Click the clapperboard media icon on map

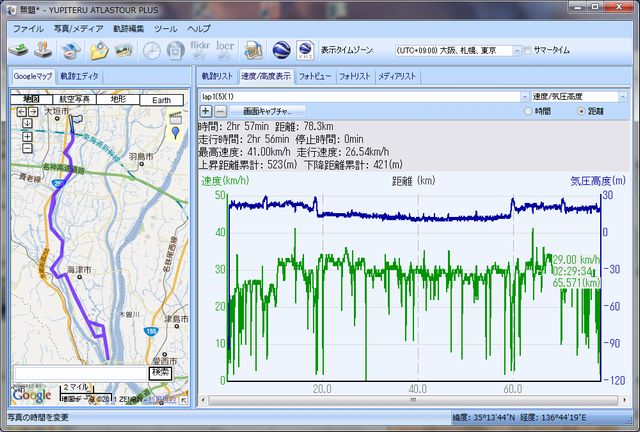tap(176, 118)
